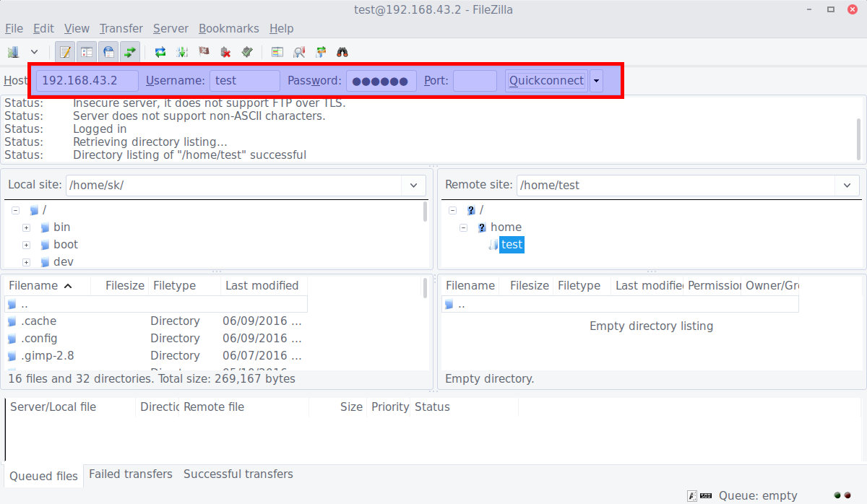Open the Quickconnect history dropdown
This screenshot has height=504, width=867.
pos(596,81)
